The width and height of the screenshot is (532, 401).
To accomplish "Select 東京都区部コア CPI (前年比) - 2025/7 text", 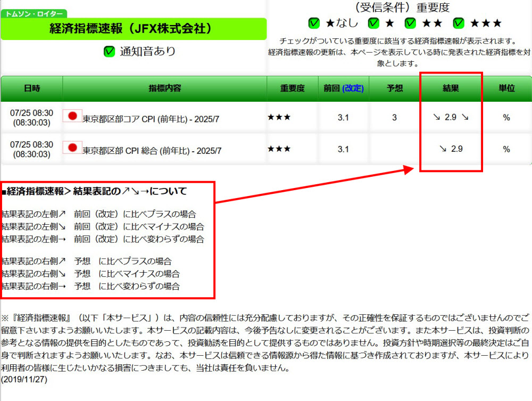I will point(151,119).
